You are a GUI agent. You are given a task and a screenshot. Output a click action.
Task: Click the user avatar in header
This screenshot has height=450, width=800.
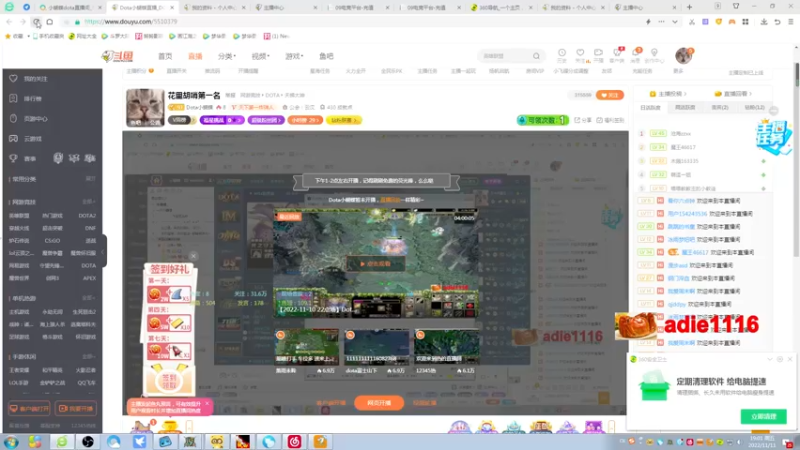pos(684,56)
